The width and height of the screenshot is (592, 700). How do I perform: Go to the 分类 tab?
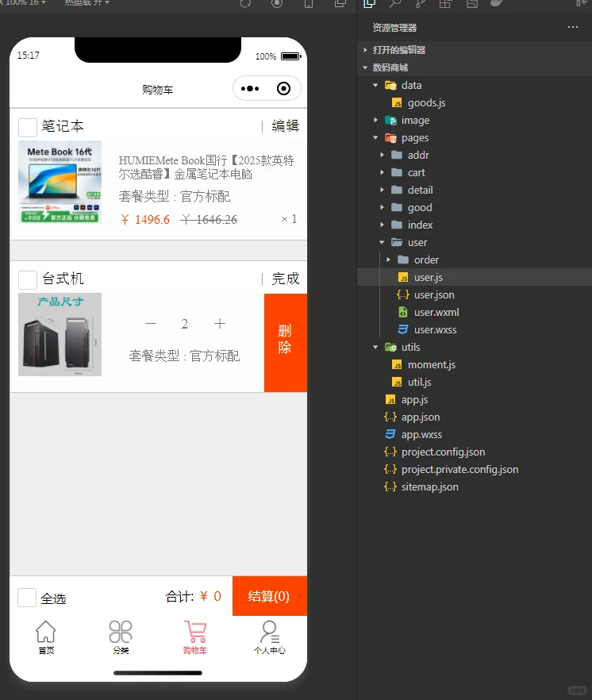[121, 637]
